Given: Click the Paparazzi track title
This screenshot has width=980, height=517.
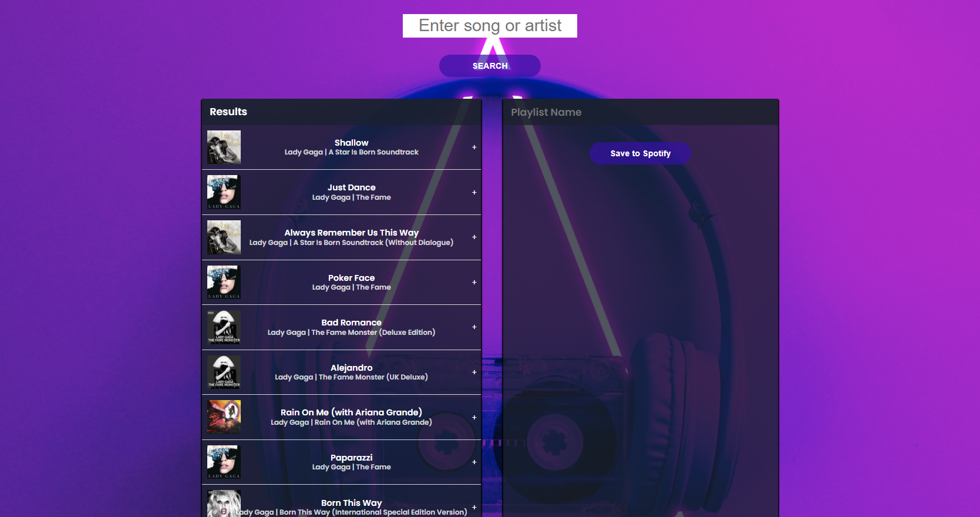Looking at the screenshot, I should [x=351, y=458].
